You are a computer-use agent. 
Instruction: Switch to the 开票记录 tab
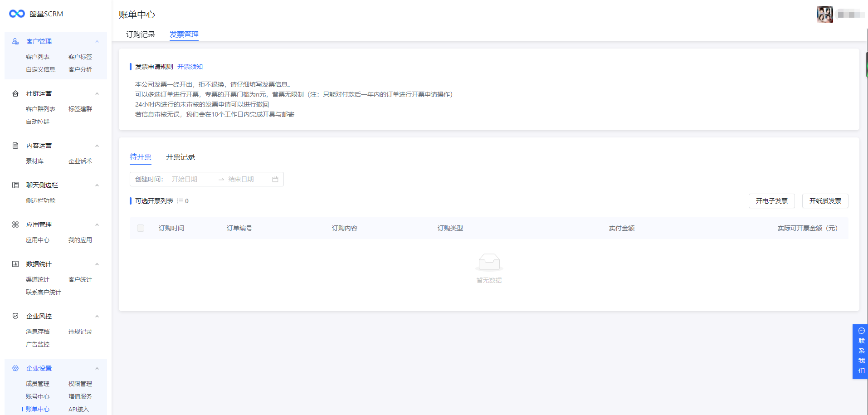coord(180,157)
